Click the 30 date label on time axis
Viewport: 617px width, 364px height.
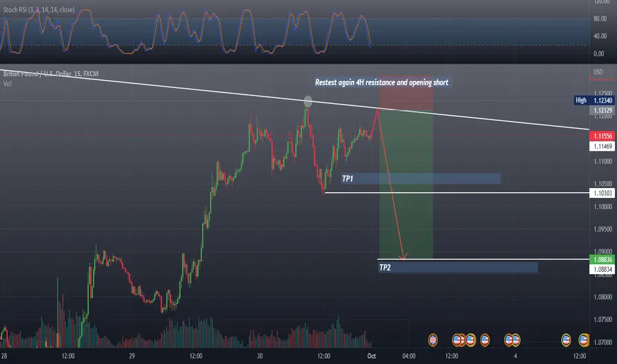pyautogui.click(x=260, y=356)
